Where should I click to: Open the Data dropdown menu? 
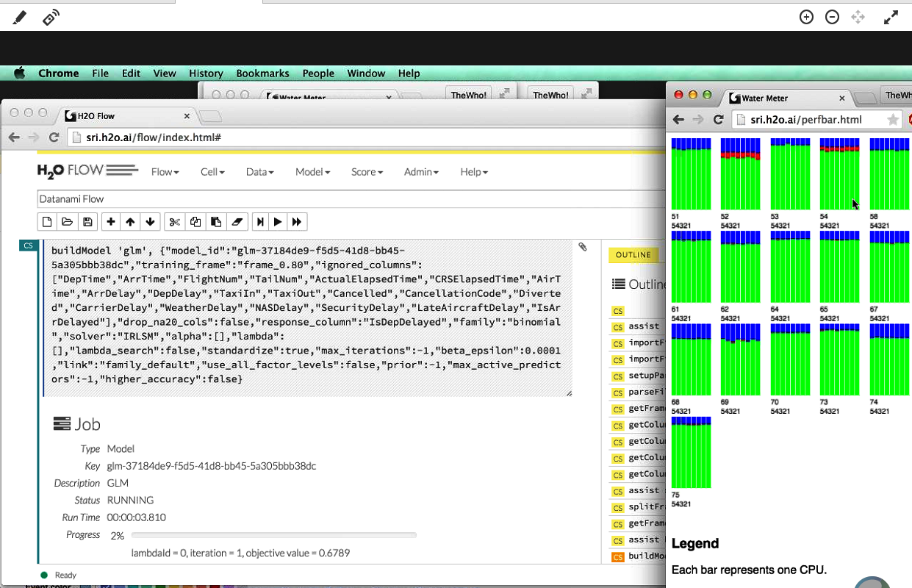(x=260, y=172)
